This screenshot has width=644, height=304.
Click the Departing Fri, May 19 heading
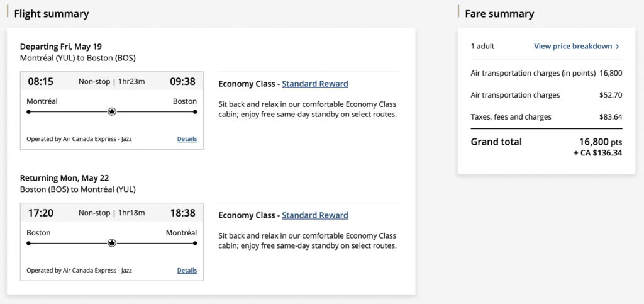61,47
